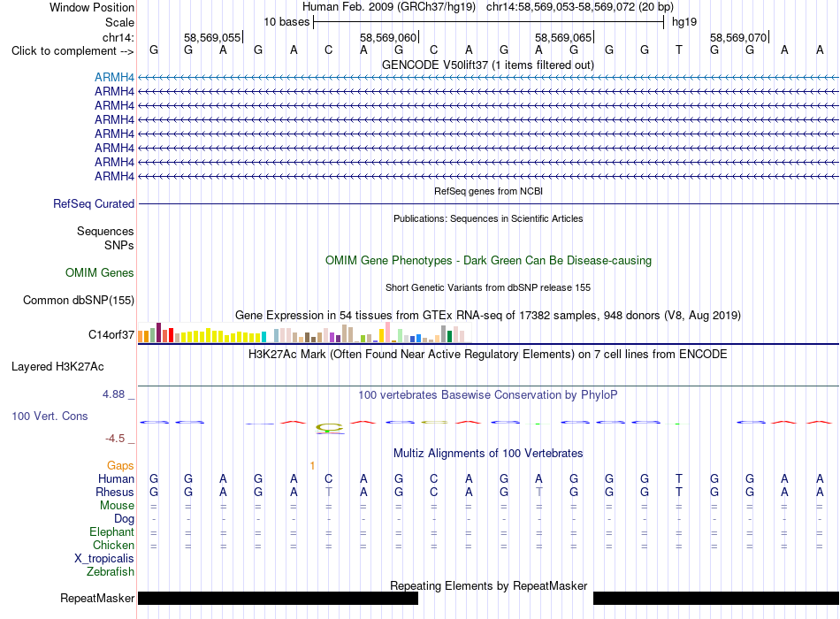Click the H3K27Ac Mark ENCODE track title

point(487,355)
